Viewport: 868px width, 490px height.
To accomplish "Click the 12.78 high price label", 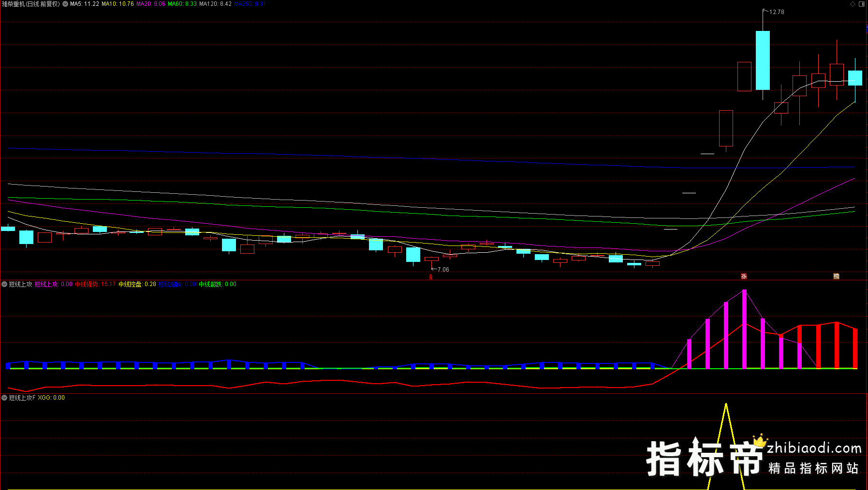I will [x=777, y=12].
